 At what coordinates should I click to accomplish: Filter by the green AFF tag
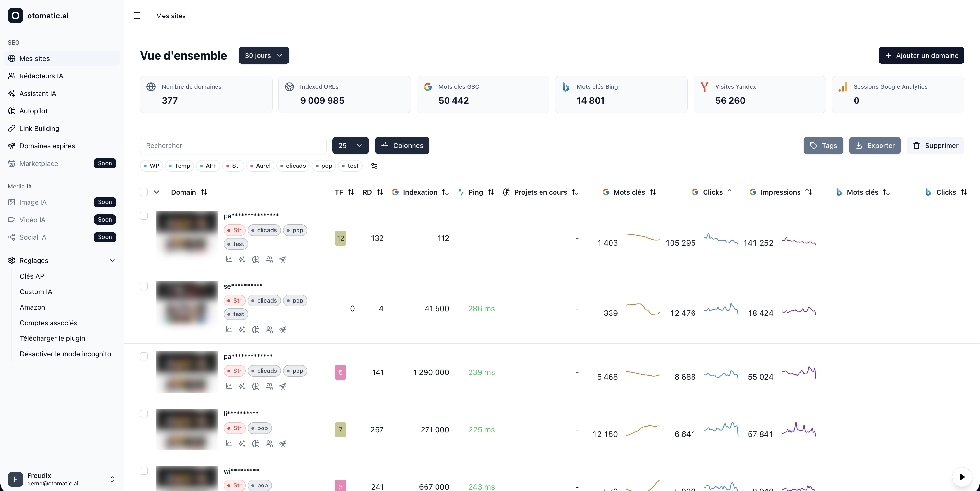click(x=208, y=166)
